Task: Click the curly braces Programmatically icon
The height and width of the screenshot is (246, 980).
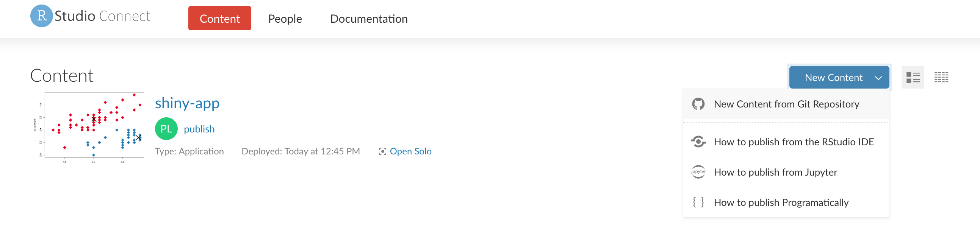Action: [x=698, y=202]
